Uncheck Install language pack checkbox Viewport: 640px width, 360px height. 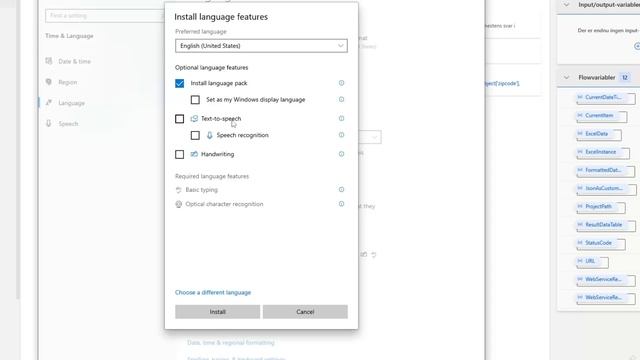(x=180, y=83)
